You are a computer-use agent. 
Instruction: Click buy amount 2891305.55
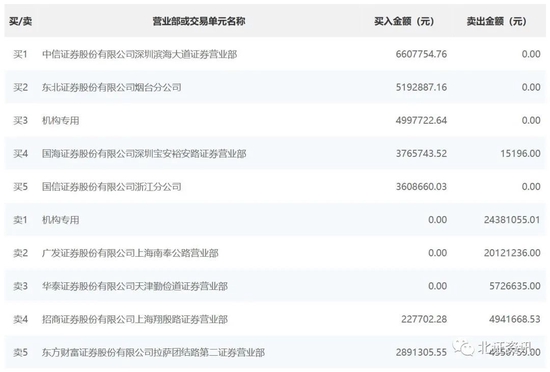pos(421,352)
